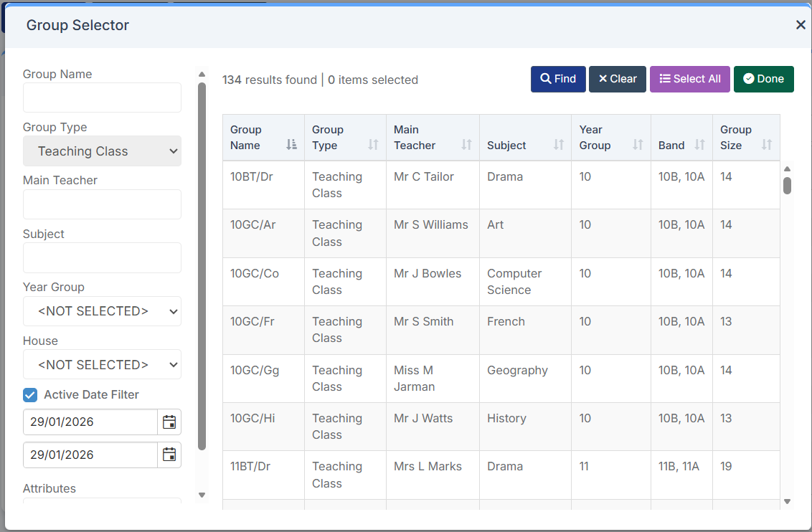812x532 pixels.
Task: Sort table by Group Type column
Action: tap(372, 145)
